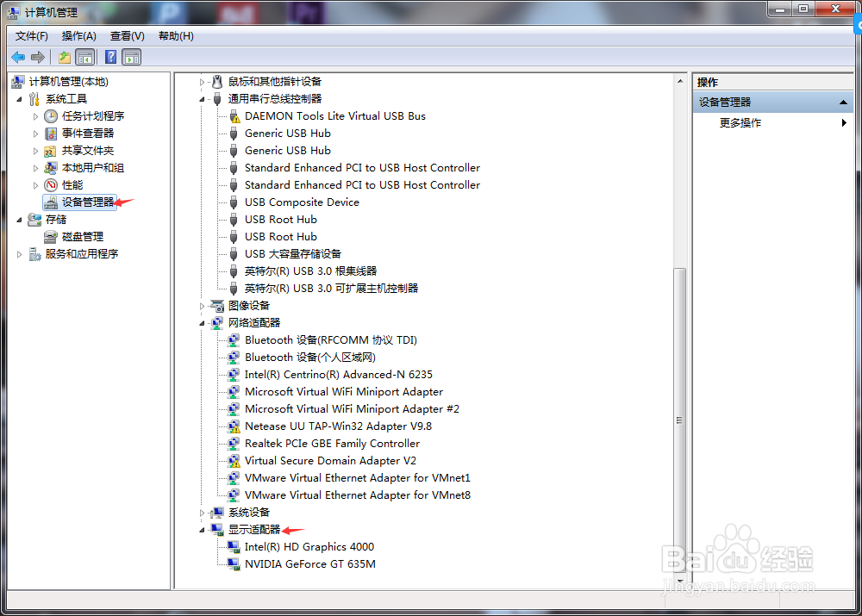This screenshot has width=862, height=616.
Task: Select Bluetooth 设备(RFCOMM 协议 TDI) entry
Action: (331, 340)
